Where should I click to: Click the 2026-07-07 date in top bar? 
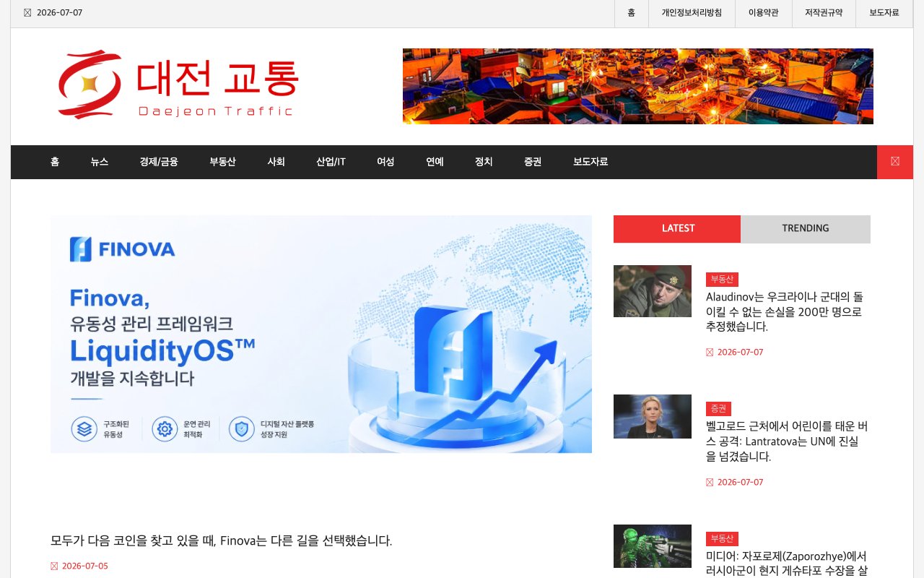pyautogui.click(x=59, y=13)
